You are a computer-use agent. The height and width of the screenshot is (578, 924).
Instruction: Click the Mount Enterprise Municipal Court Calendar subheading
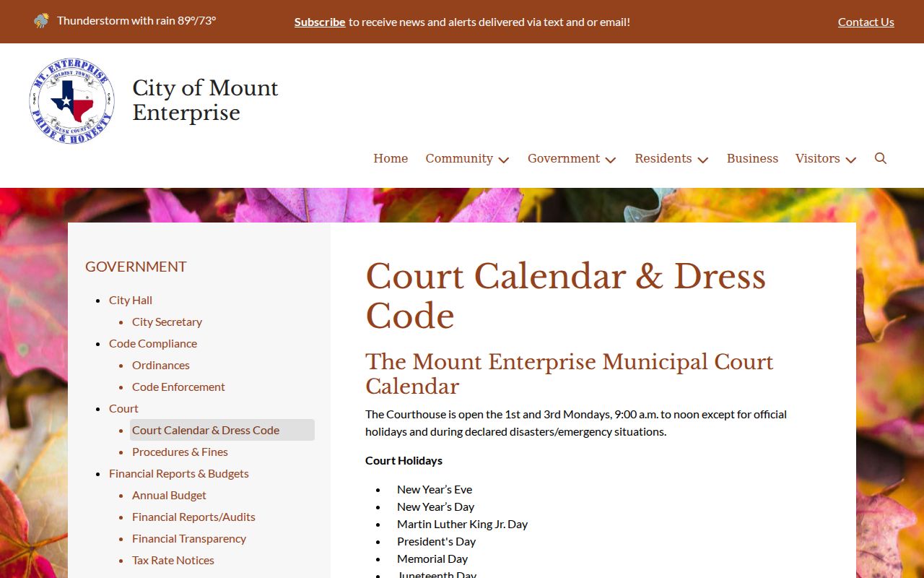tap(569, 374)
